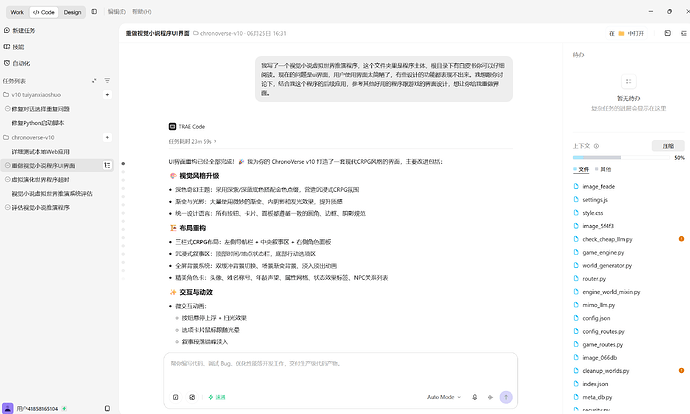Expand the 任务耗时 23m 59s details
This screenshot has width=690, height=414.
tap(192, 142)
